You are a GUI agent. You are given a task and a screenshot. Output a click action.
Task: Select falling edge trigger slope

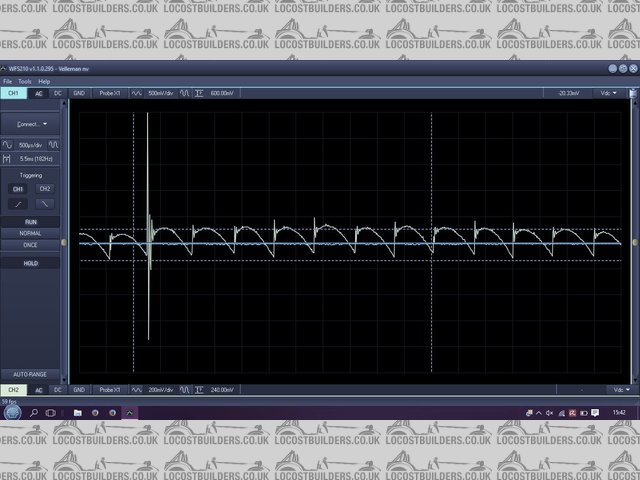(44, 203)
